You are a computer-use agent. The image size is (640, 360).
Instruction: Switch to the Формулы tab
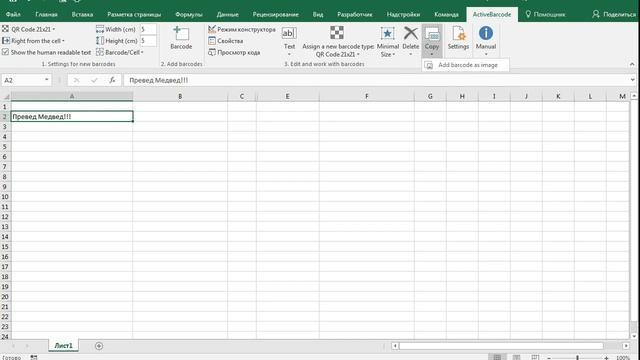coord(189,14)
